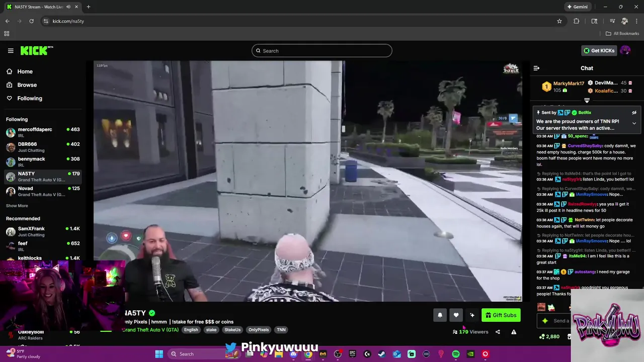The image size is (644, 362).
Task: Open Koalafic... third gifter entry
Action: [x=610, y=91]
